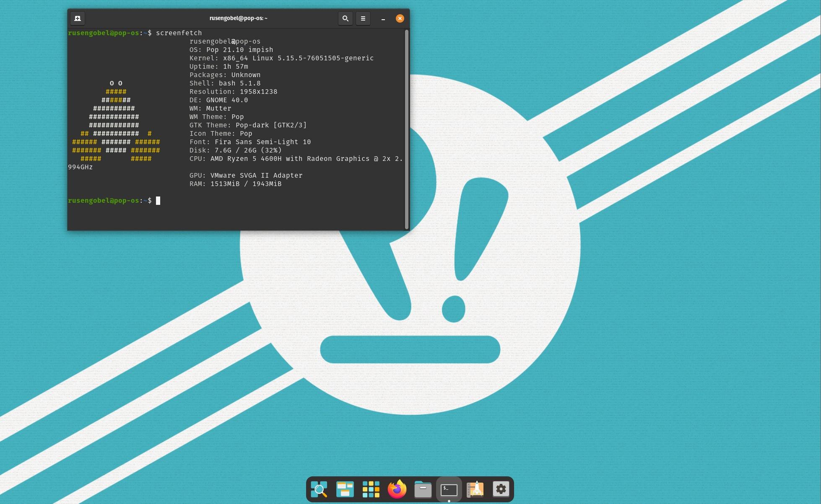
Task: Open a new terminal tab
Action: point(77,18)
